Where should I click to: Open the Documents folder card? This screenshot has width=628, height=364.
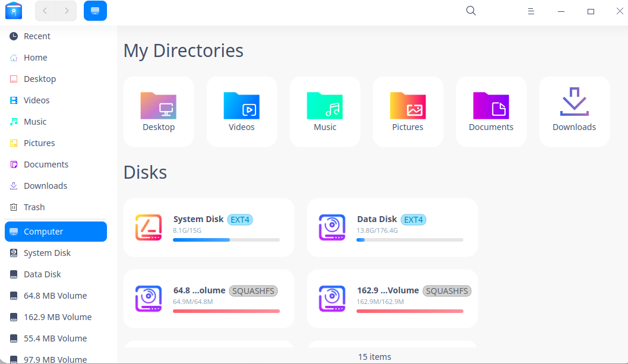click(491, 112)
